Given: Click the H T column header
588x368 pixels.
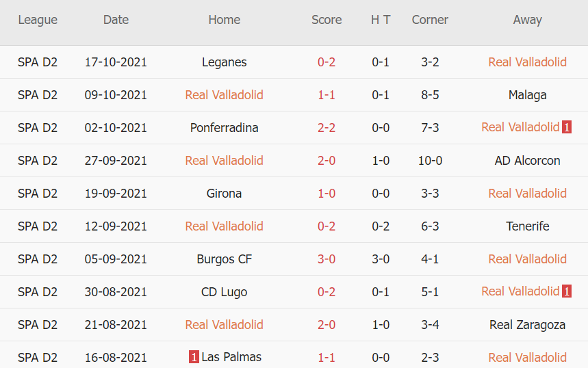Looking at the screenshot, I should (381, 20).
